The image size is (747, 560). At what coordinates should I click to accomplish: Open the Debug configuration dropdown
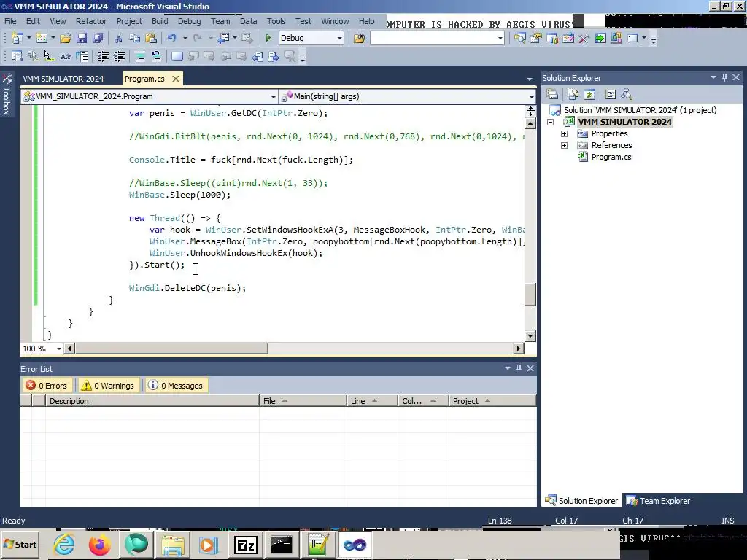pos(340,38)
